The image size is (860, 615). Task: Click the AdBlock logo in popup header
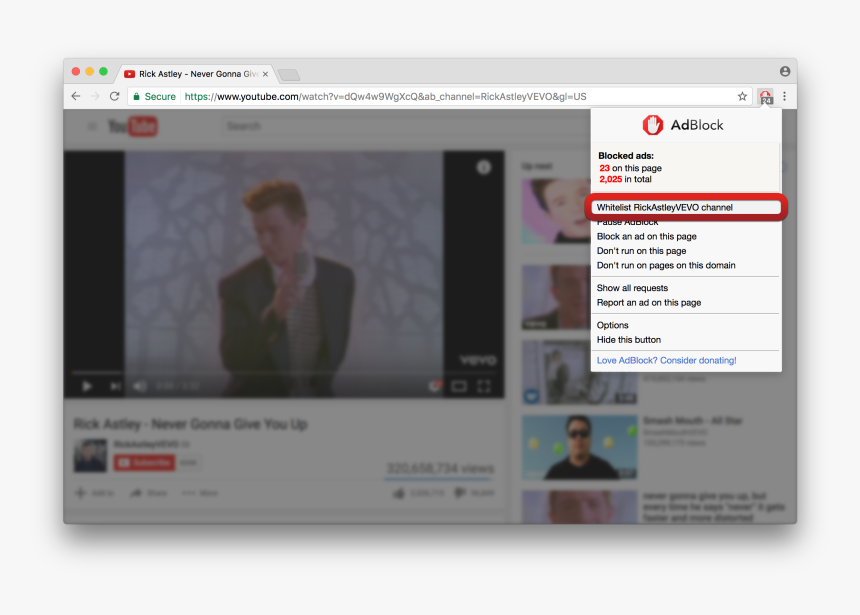pos(683,125)
